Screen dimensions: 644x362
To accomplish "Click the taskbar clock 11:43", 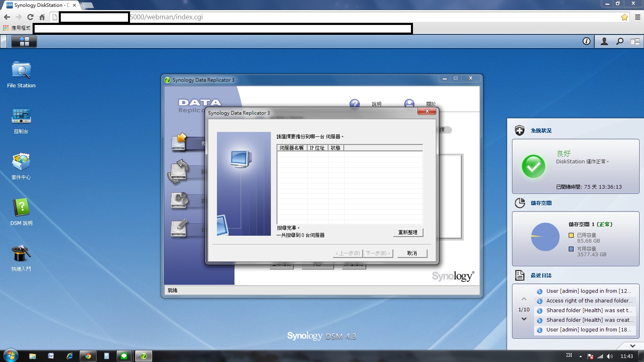I will [627, 356].
